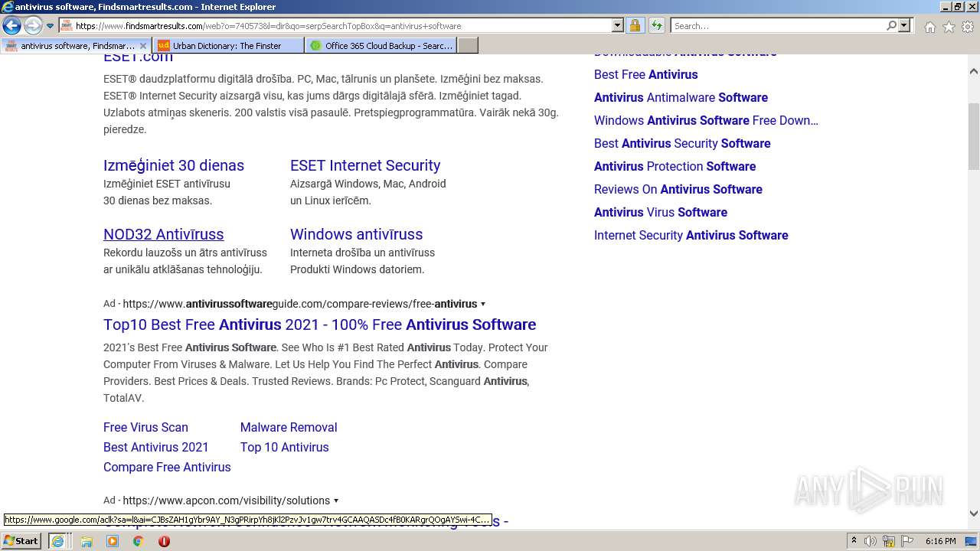Open the Free Virus Scan sitelink

tap(145, 427)
